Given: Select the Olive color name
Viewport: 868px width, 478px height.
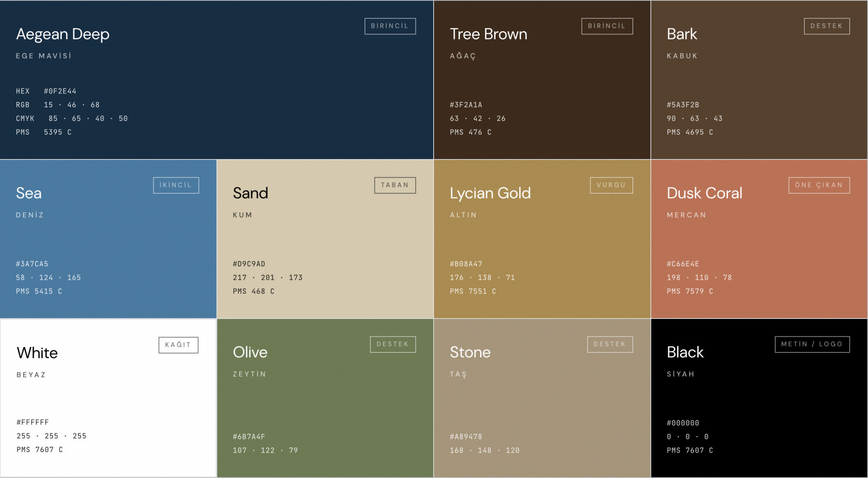Looking at the screenshot, I should pyautogui.click(x=250, y=352).
